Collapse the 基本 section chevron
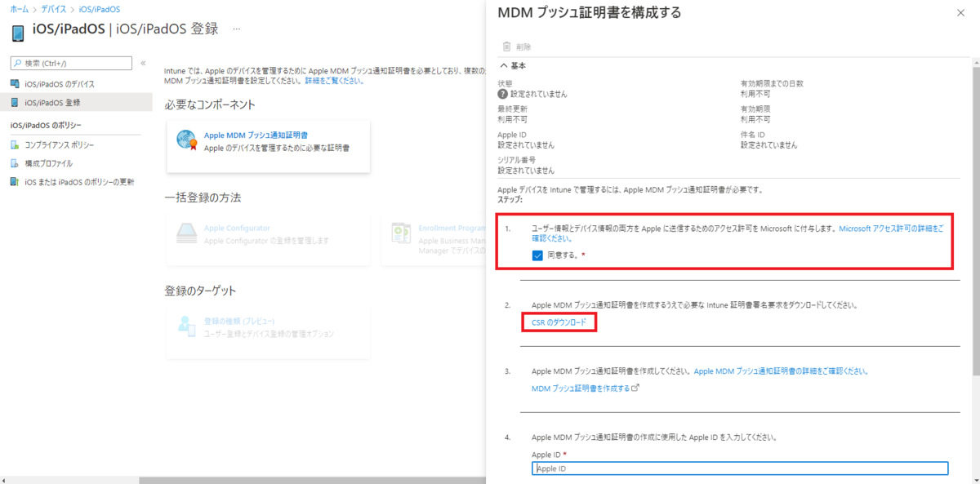 pos(504,66)
